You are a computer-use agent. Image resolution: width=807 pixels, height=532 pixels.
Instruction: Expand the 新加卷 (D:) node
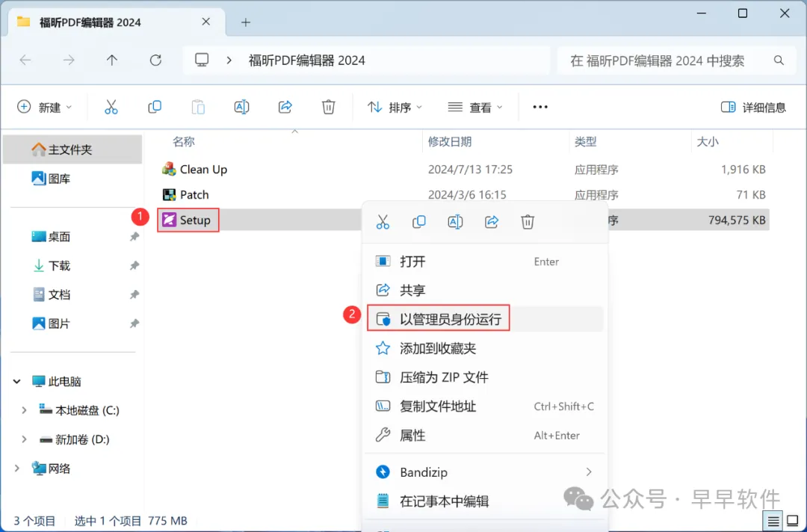[24, 439]
